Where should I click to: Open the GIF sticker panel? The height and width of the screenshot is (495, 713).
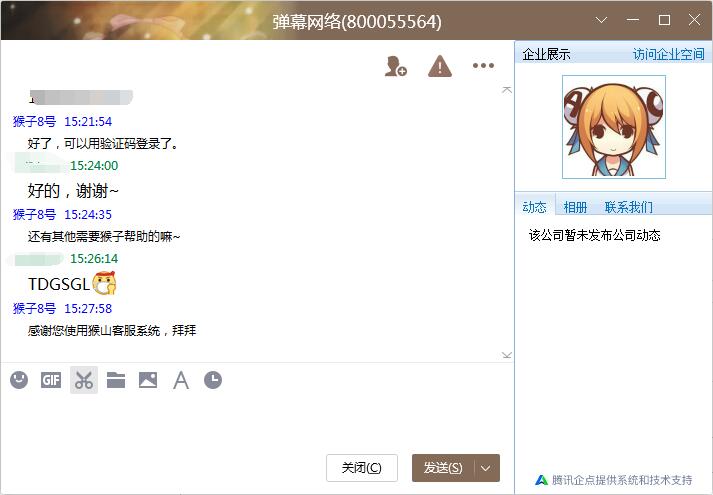(x=51, y=380)
